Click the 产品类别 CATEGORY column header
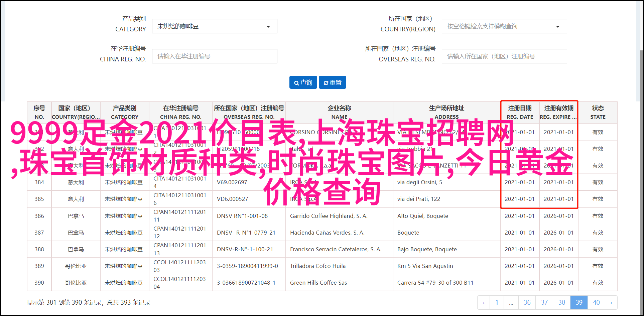 tap(125, 112)
